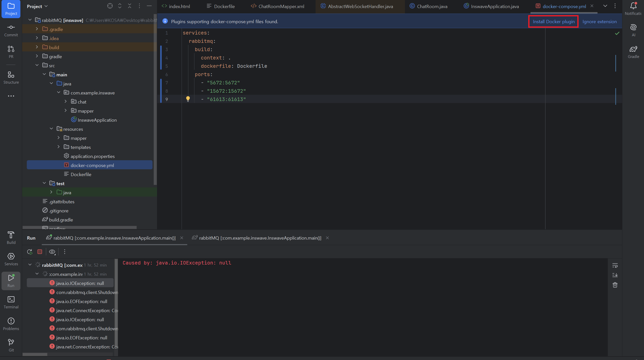The height and width of the screenshot is (360, 644).
Task: Click the Rerun icon in Run toolbar
Action: click(x=30, y=252)
